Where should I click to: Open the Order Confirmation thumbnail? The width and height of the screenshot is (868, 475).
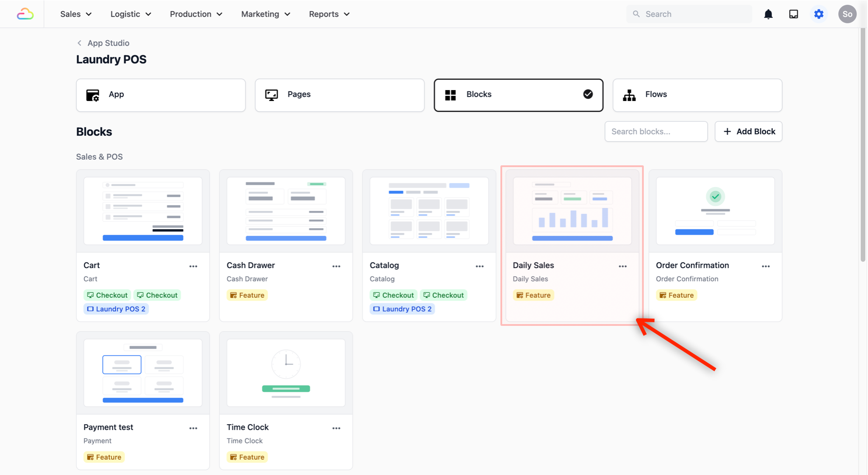[715, 211]
